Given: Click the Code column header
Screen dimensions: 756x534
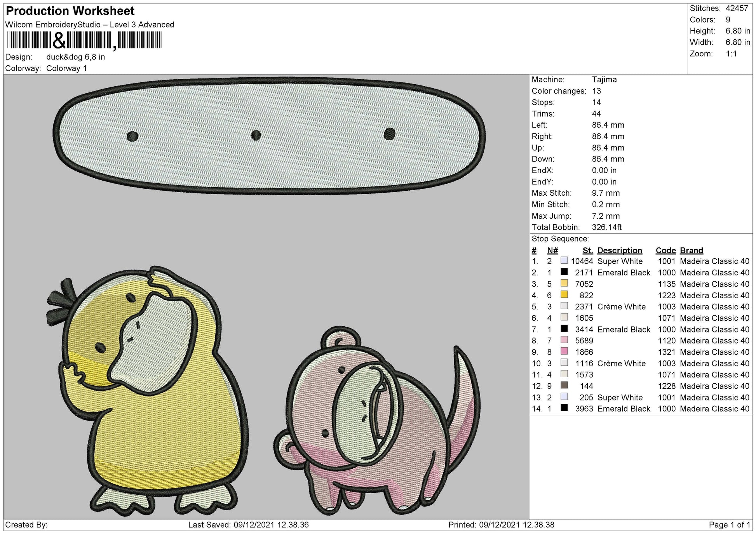Looking at the screenshot, I should [666, 250].
